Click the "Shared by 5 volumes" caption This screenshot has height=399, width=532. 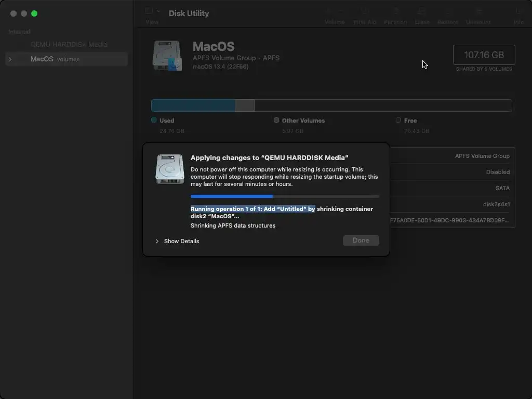(x=484, y=69)
